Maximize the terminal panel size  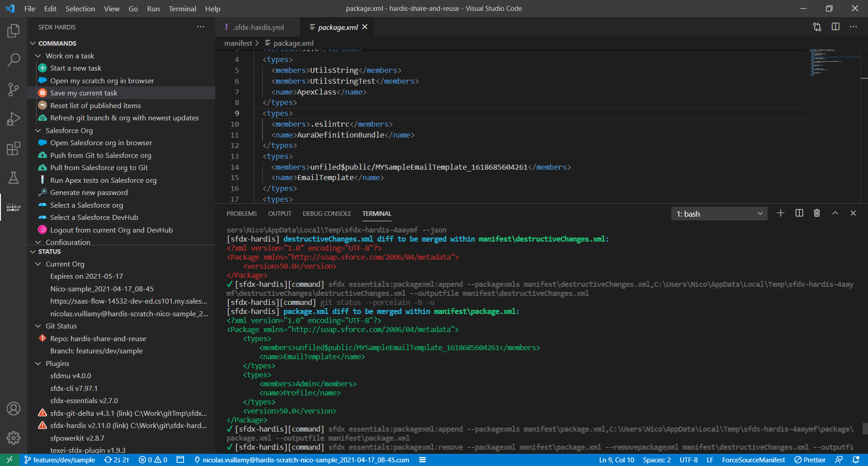(835, 213)
